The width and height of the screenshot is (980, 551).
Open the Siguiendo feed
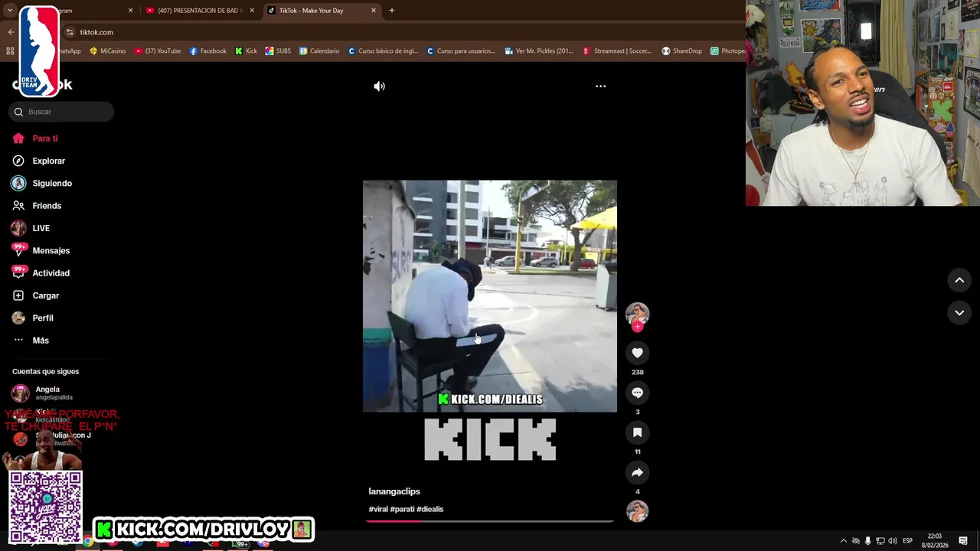click(x=52, y=184)
